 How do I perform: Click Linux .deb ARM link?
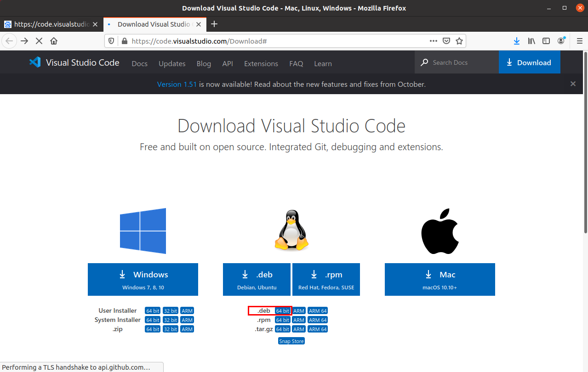[299, 311]
